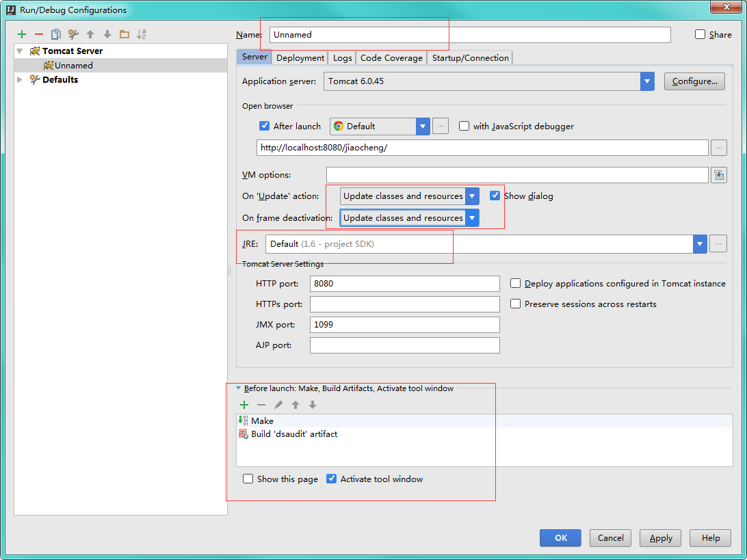Click the Chrome icon in browser selector
The width and height of the screenshot is (747, 560).
(339, 126)
